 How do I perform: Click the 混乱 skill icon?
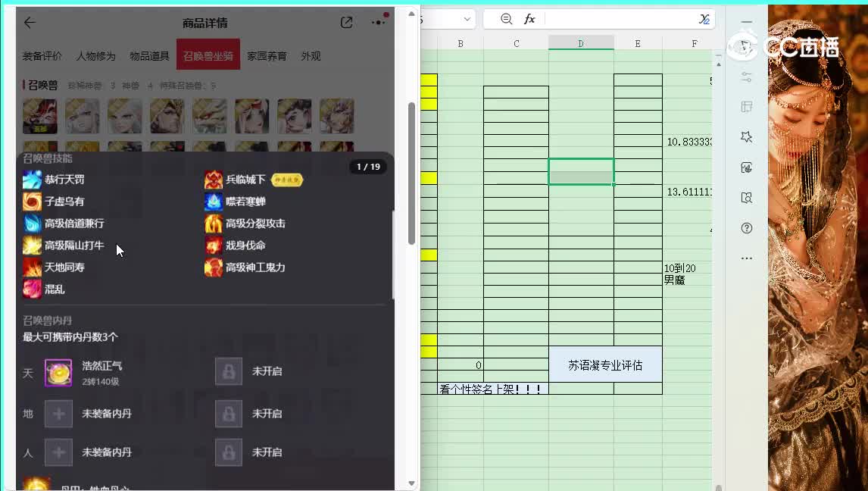(32, 289)
